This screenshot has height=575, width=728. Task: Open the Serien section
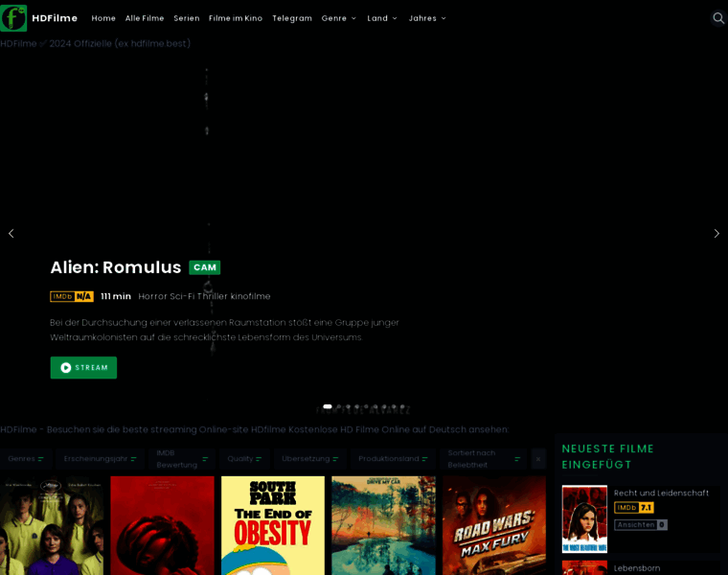pyautogui.click(x=187, y=18)
